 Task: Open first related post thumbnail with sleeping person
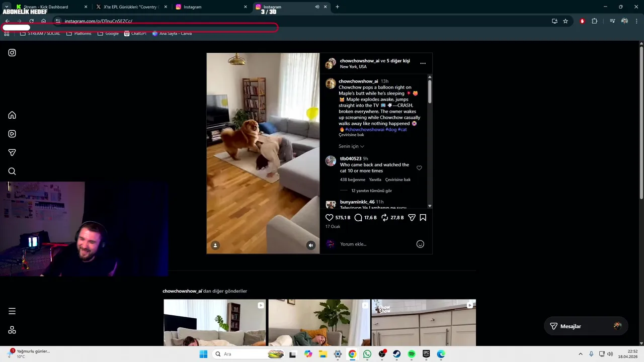(x=214, y=323)
